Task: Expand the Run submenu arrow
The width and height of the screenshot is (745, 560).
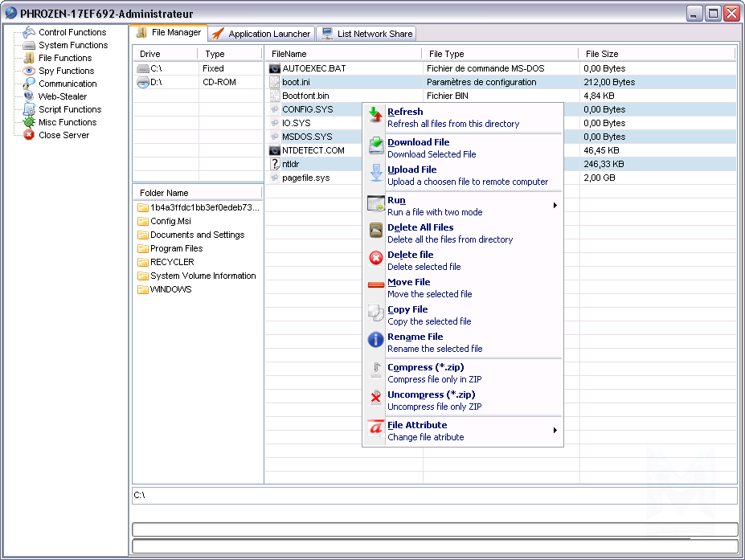Action: [555, 206]
